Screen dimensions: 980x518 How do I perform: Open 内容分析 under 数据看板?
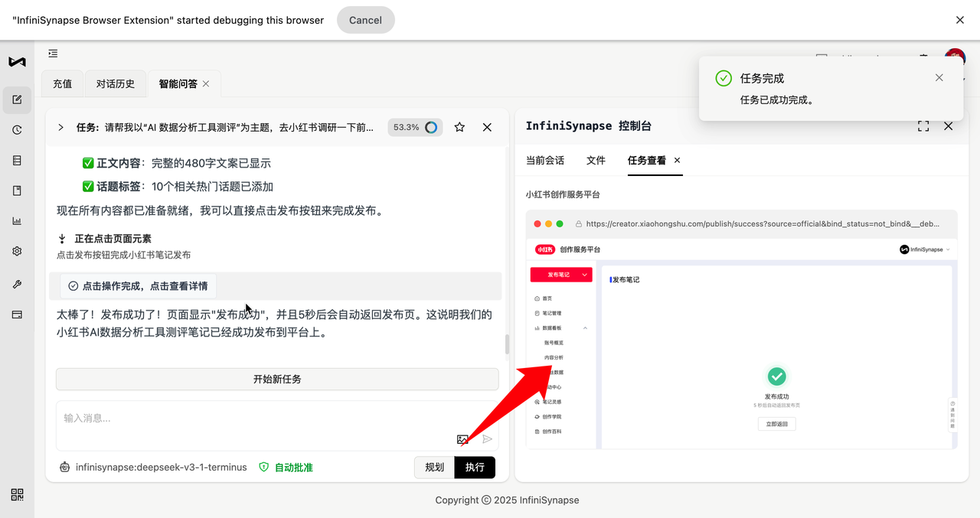[x=554, y=357]
